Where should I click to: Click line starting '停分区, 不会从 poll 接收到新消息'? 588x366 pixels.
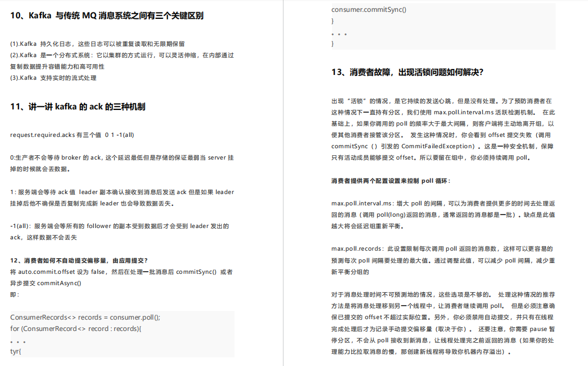pyautogui.click(x=442, y=341)
